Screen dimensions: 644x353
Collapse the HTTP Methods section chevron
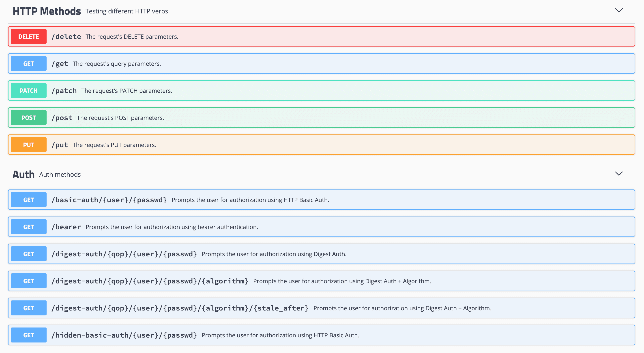(619, 11)
